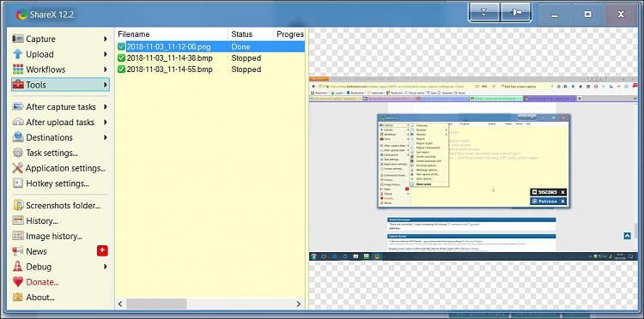The height and width of the screenshot is (319, 644).
Task: Open Image history...
Action: pos(60,236)
